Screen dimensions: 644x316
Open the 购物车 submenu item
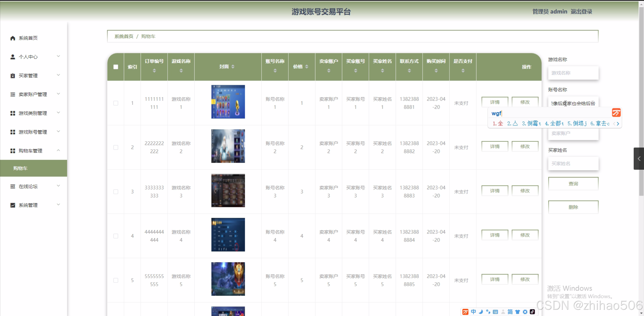(21, 168)
